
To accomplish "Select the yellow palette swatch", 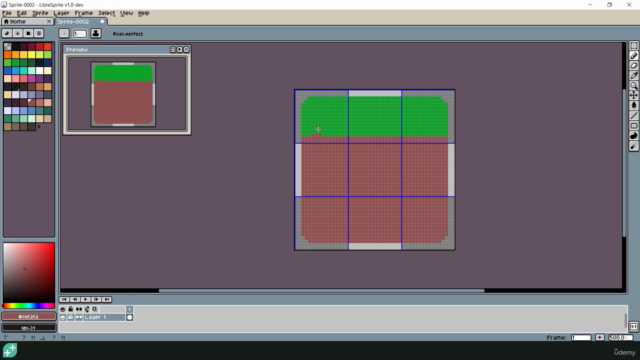I will (31, 54).
